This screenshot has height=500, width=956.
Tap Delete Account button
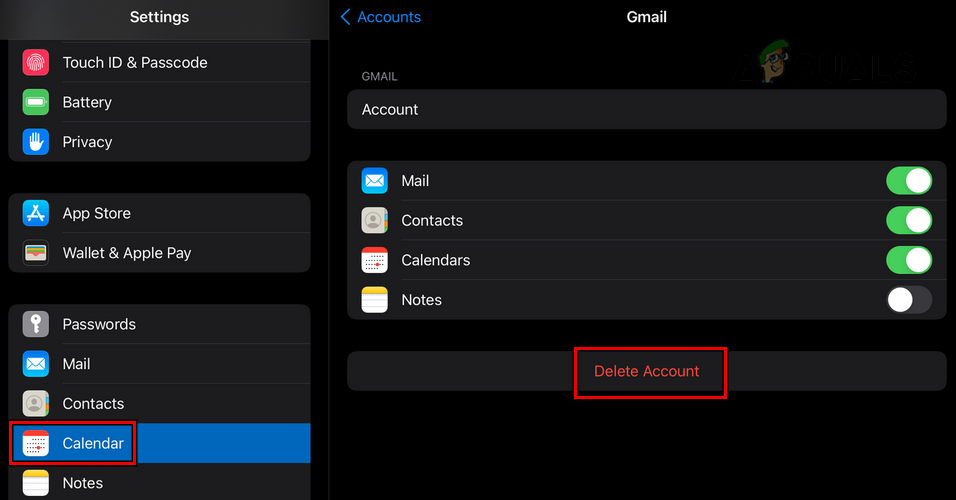(x=646, y=371)
